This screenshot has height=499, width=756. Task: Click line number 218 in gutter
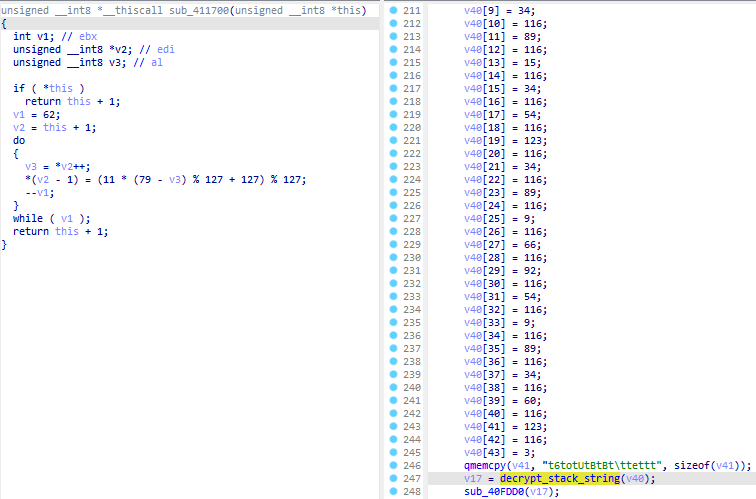click(412, 101)
